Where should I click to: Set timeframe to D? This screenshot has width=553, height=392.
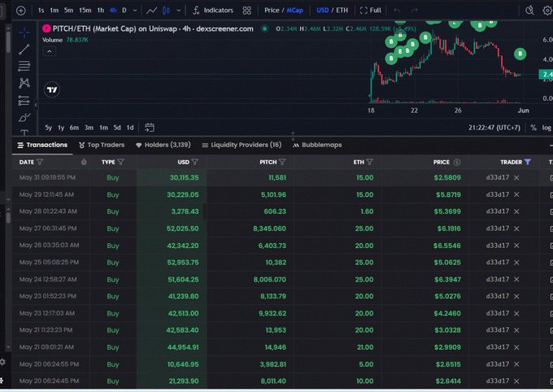124,11
